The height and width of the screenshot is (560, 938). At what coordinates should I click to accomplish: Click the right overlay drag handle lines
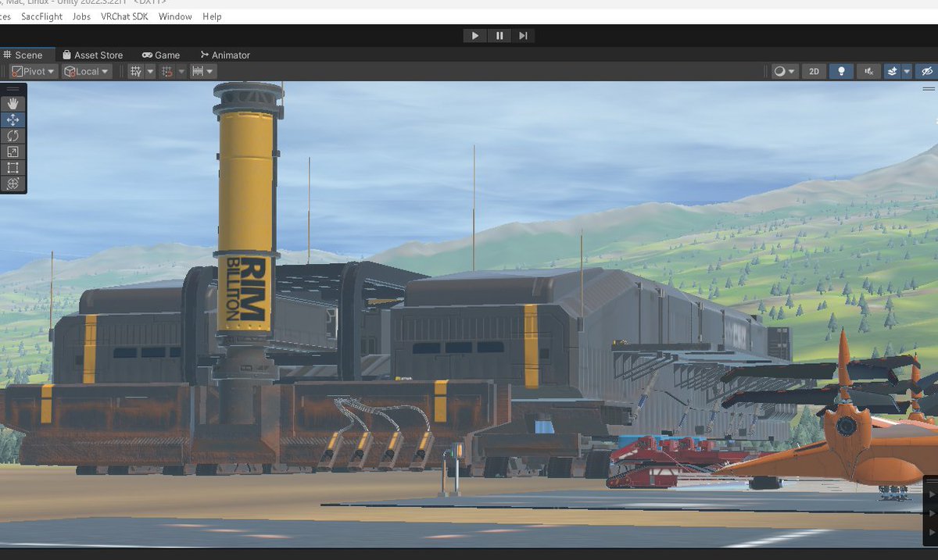(929, 89)
